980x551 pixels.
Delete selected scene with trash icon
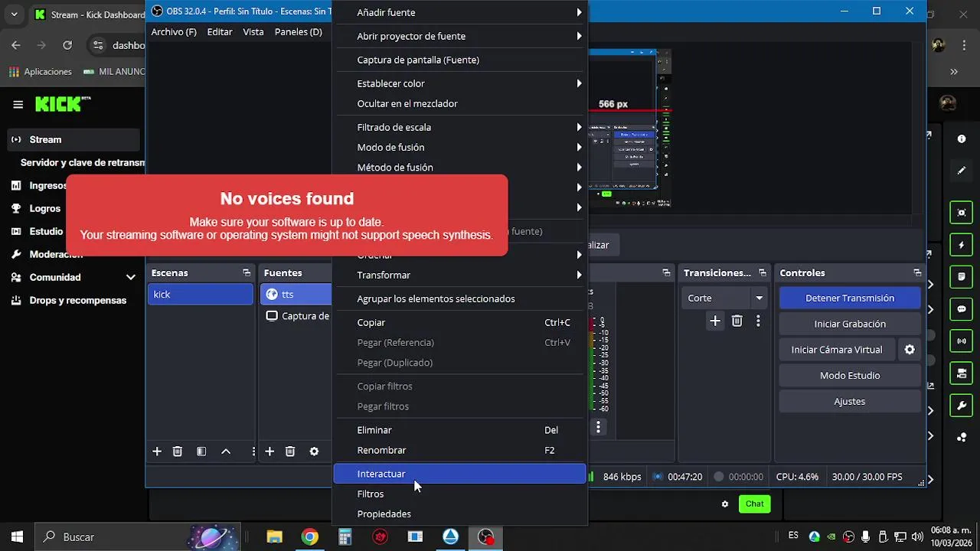(x=178, y=452)
